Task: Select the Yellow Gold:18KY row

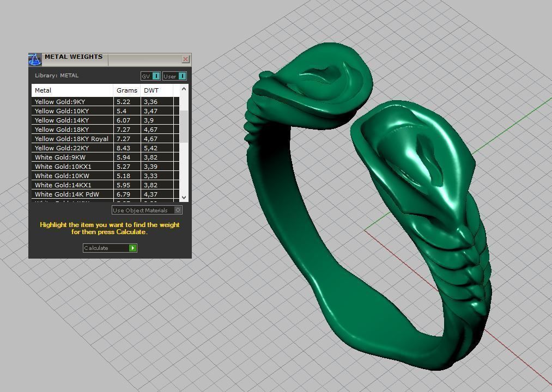Action: (105, 130)
